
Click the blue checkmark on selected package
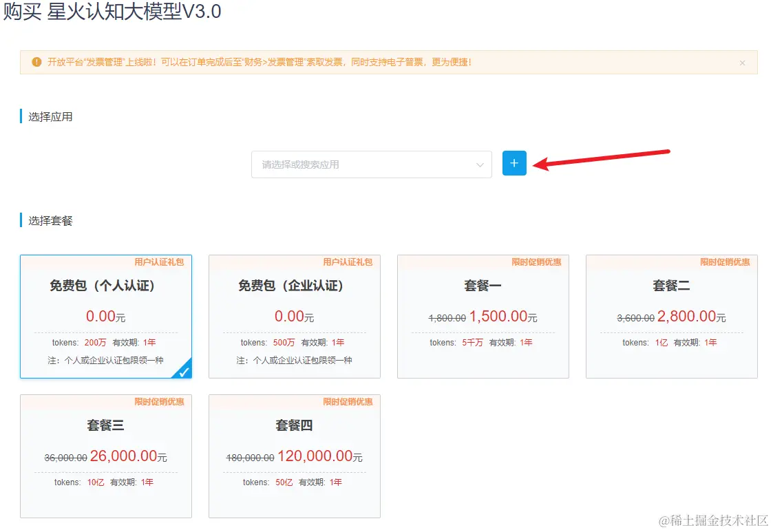pyautogui.click(x=183, y=371)
